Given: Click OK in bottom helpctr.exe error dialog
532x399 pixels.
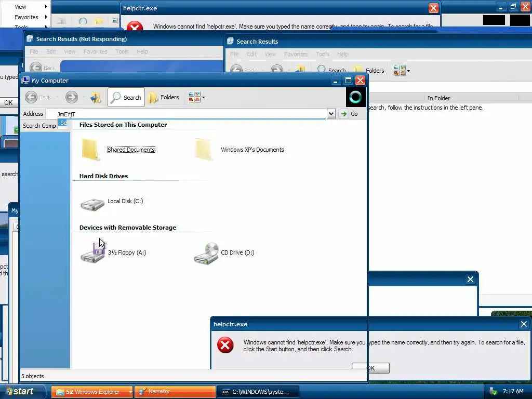Looking at the screenshot, I should pyautogui.click(x=370, y=368).
